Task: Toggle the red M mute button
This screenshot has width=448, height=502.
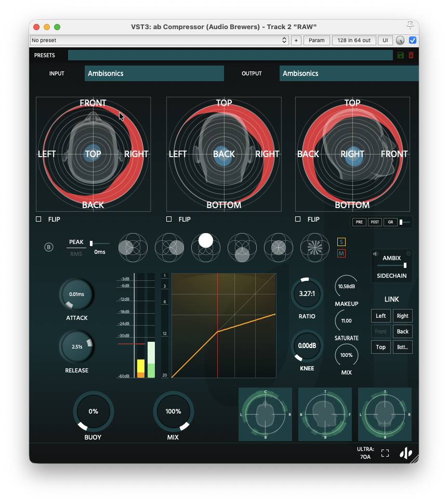Action: click(341, 253)
